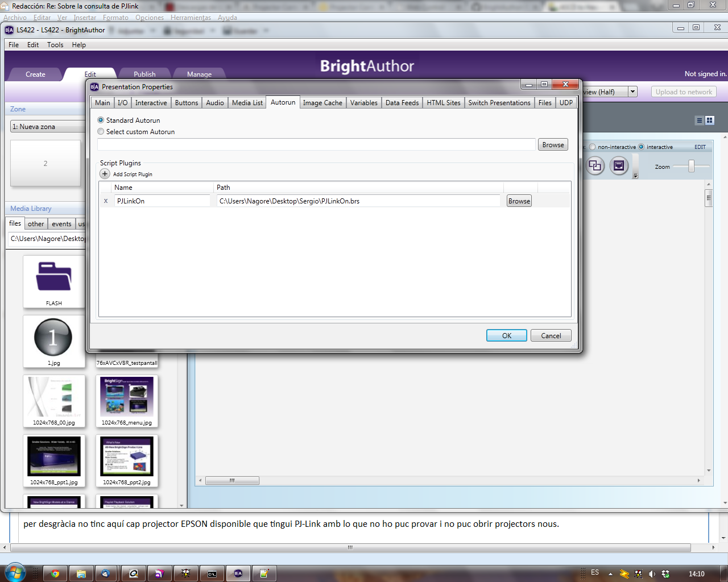
Task: Choose Select custom Autorun radio button
Action: click(101, 132)
